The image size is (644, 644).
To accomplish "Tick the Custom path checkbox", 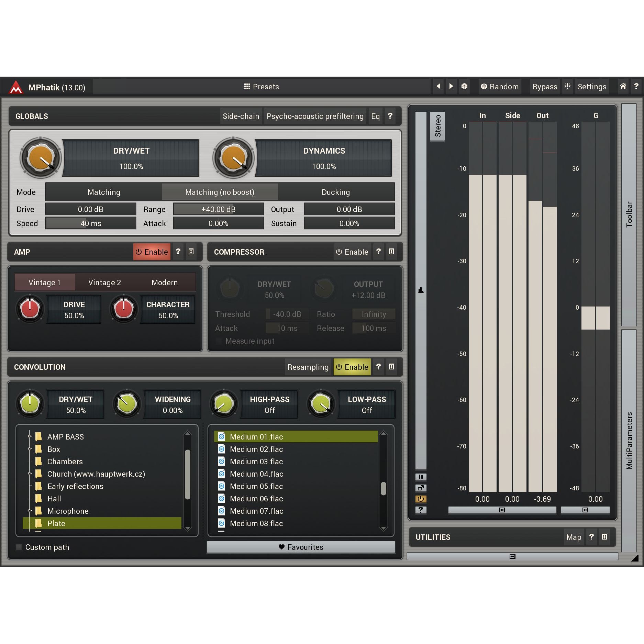I will point(19,547).
